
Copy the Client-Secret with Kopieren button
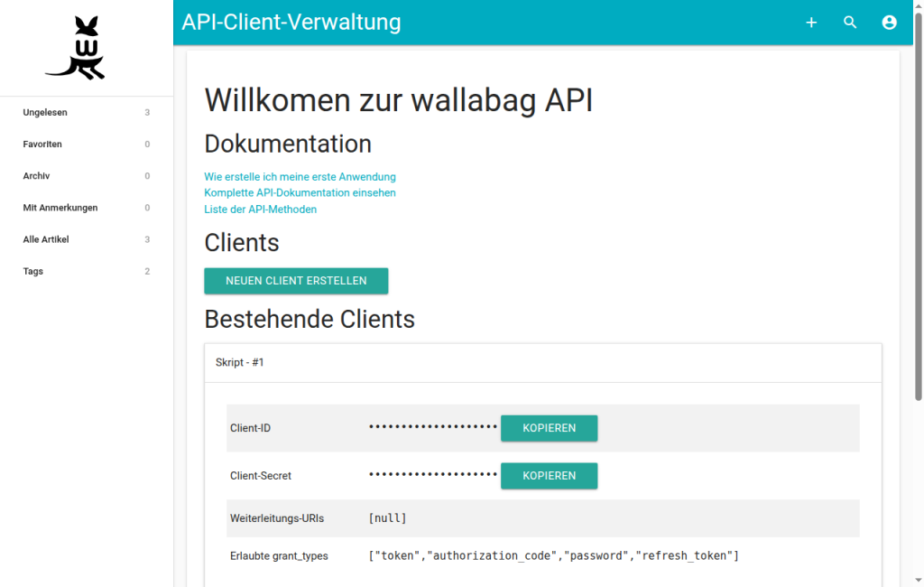click(x=550, y=476)
